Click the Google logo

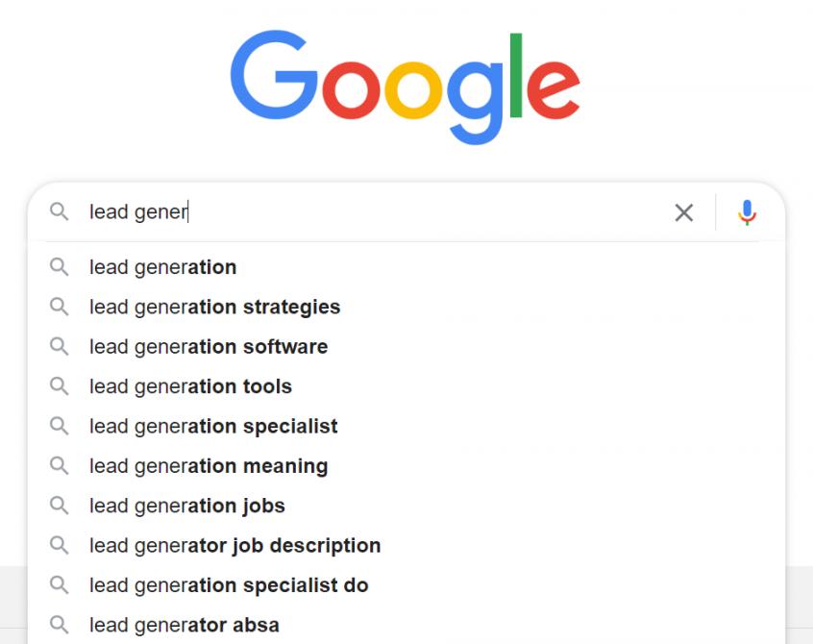(x=405, y=87)
